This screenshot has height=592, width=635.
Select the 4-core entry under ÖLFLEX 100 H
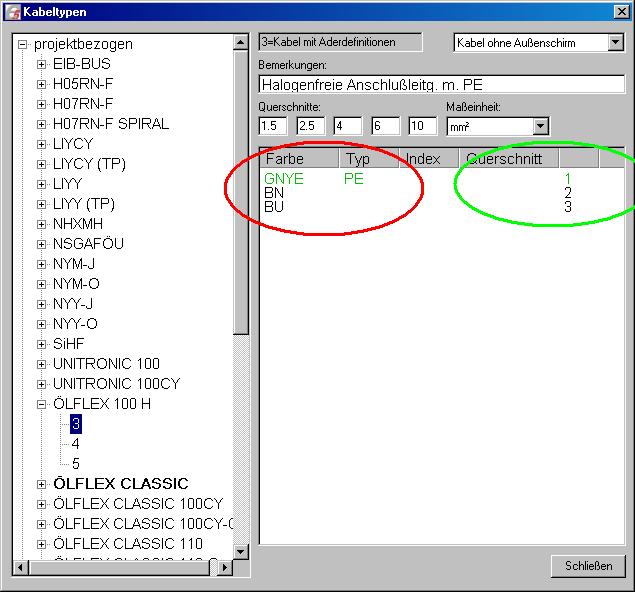click(x=76, y=444)
